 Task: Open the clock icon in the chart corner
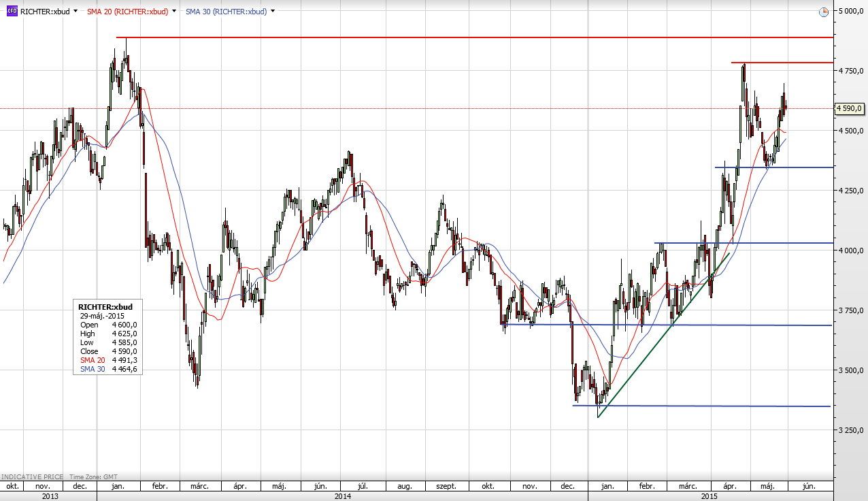point(824,12)
